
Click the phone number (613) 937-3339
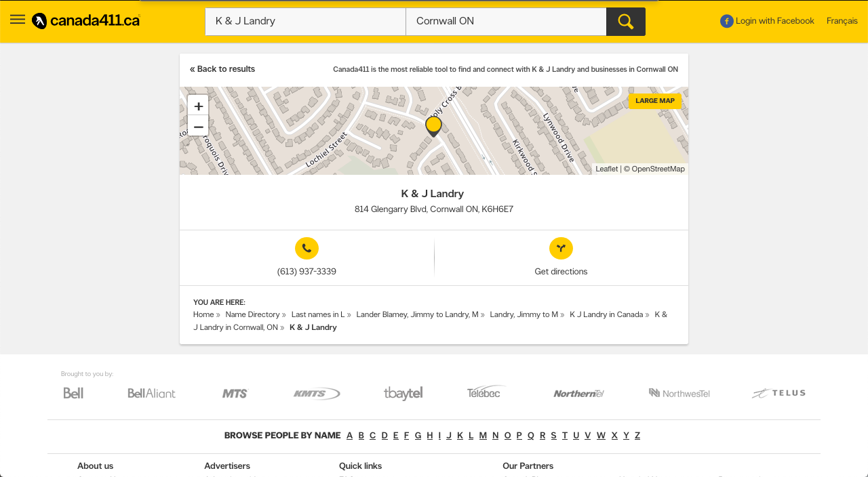pyautogui.click(x=307, y=272)
